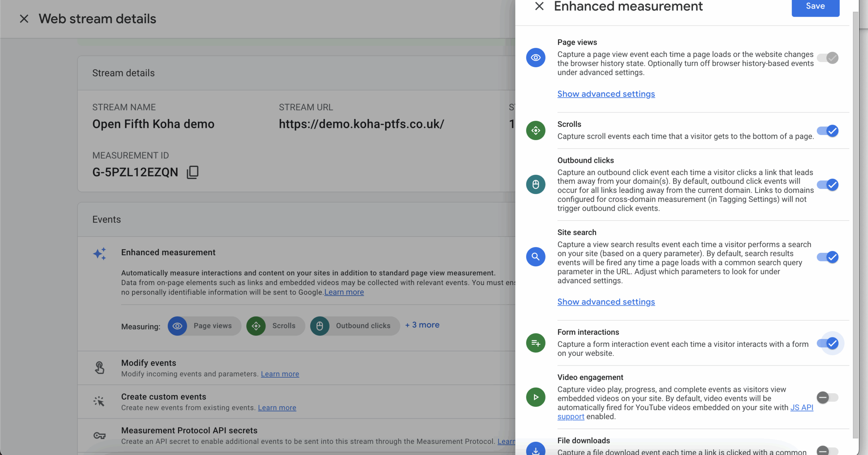868x455 pixels.
Task: Open Learn more link for Enhanced measurement
Action: 344,292
